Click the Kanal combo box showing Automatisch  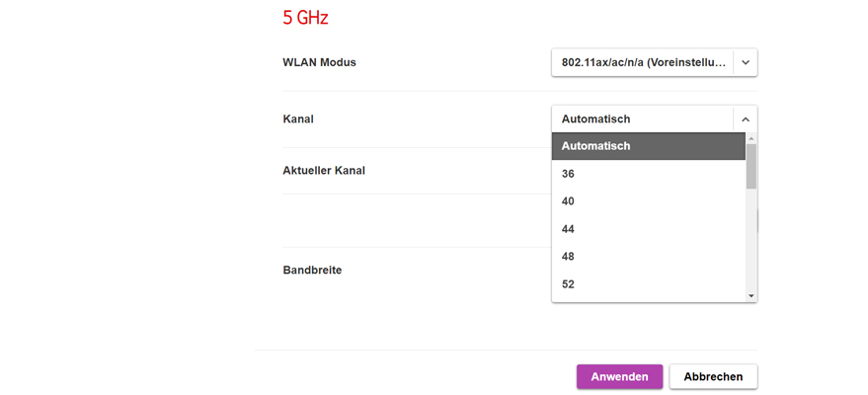pos(642,119)
